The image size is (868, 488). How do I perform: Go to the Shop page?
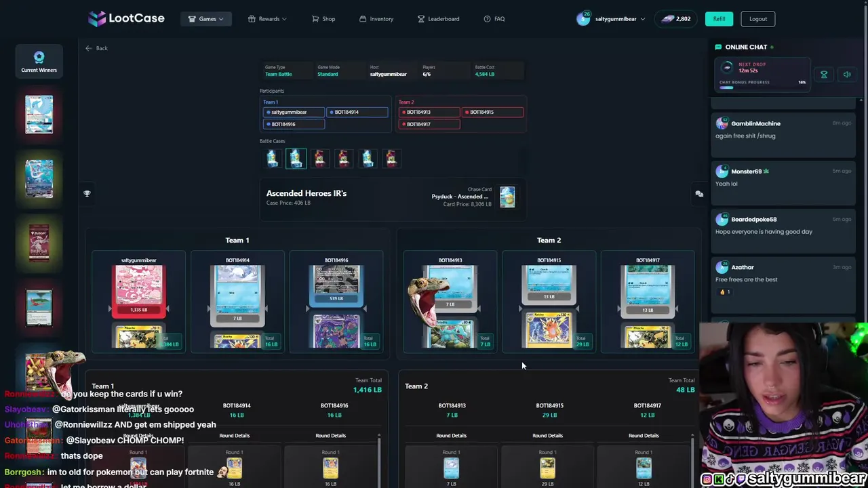[x=323, y=19]
